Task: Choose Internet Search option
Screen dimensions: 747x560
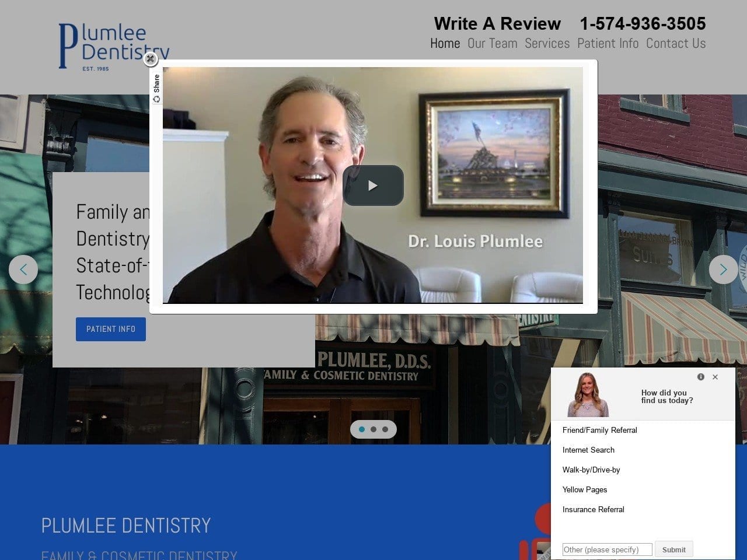Action: (x=588, y=450)
